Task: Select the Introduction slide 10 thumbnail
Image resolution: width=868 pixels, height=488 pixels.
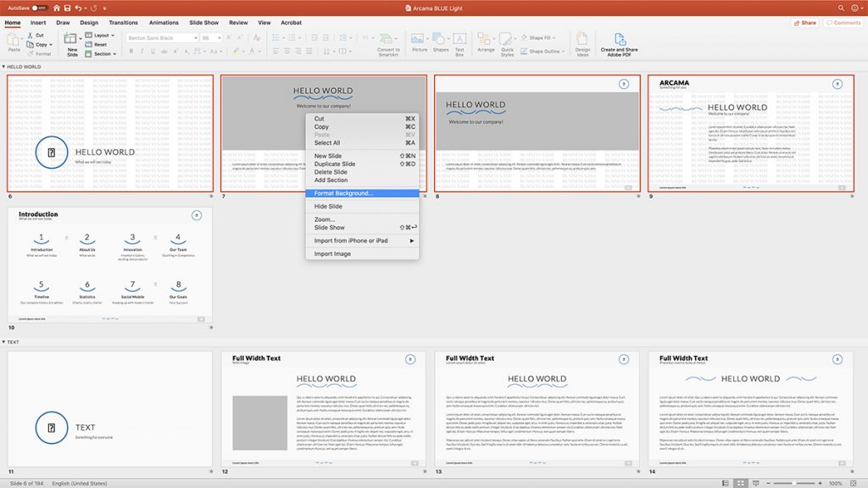Action: click(110, 264)
